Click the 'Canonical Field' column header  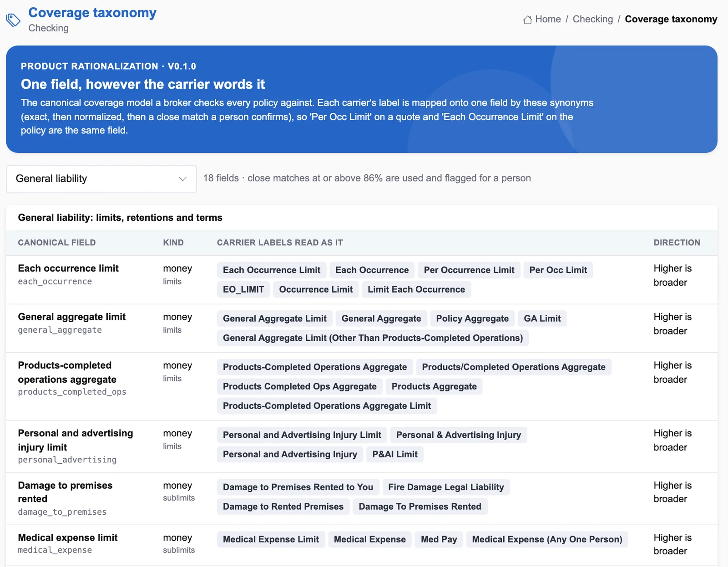click(x=57, y=243)
